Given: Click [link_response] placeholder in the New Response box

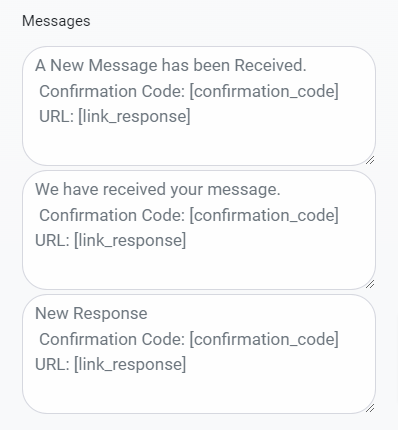Looking at the screenshot, I should point(130,365).
